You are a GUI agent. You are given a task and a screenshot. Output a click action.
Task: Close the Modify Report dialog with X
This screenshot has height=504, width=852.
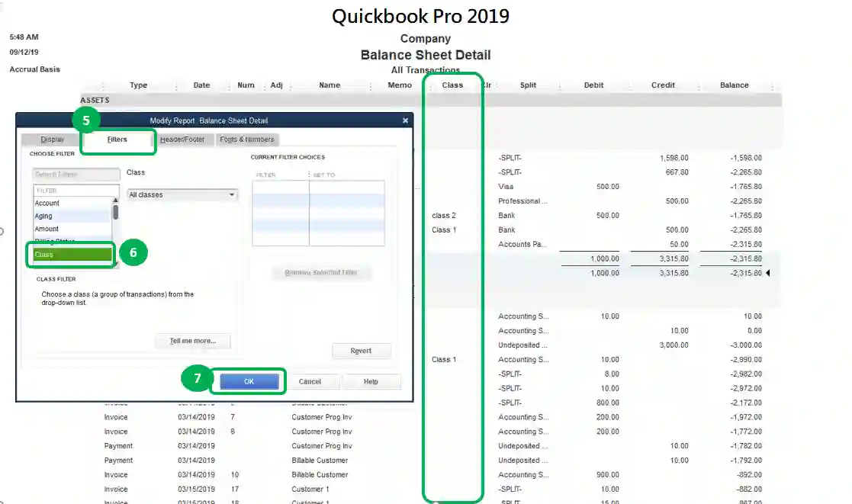(405, 120)
